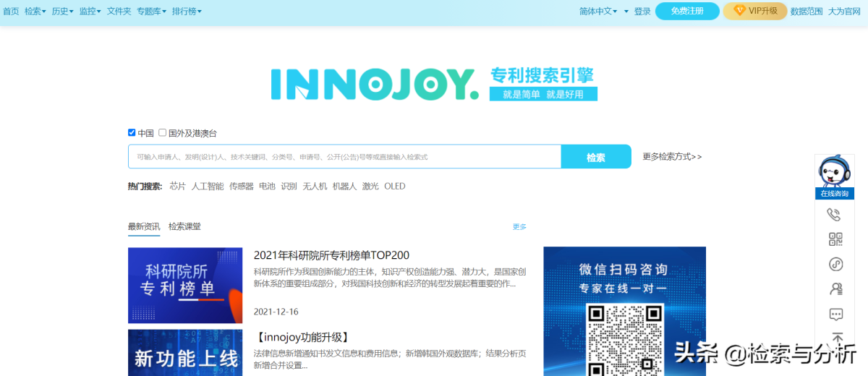This screenshot has width=868, height=376.
Task: Switch to the 检索课堂 tab
Action: click(184, 226)
